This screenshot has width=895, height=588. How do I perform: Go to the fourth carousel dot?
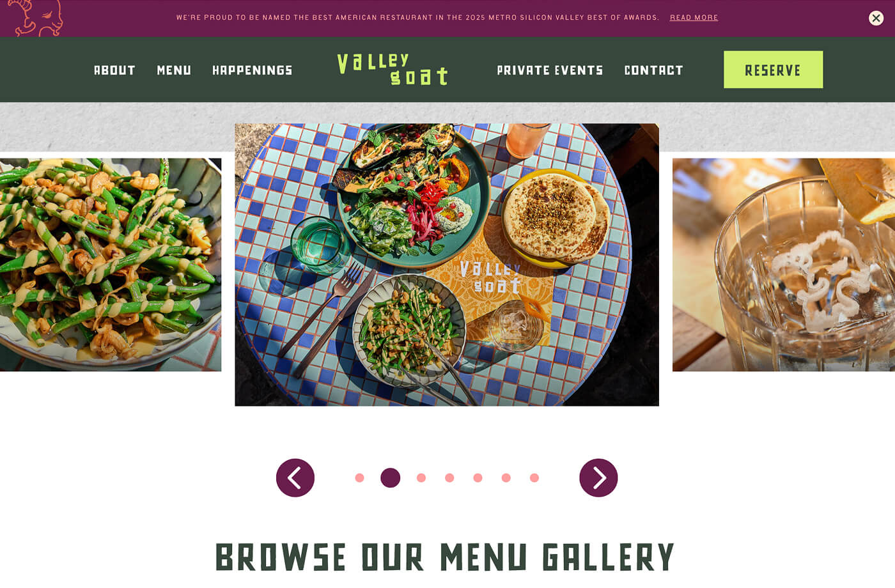449,477
